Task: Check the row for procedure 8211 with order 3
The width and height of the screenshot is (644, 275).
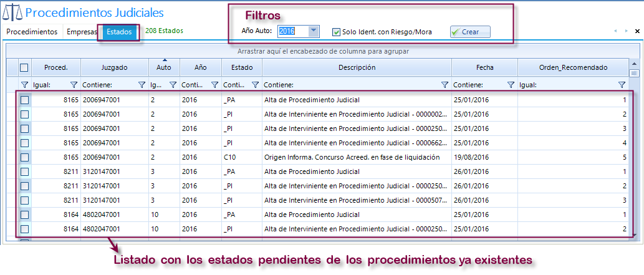Action: pyautogui.click(x=25, y=200)
